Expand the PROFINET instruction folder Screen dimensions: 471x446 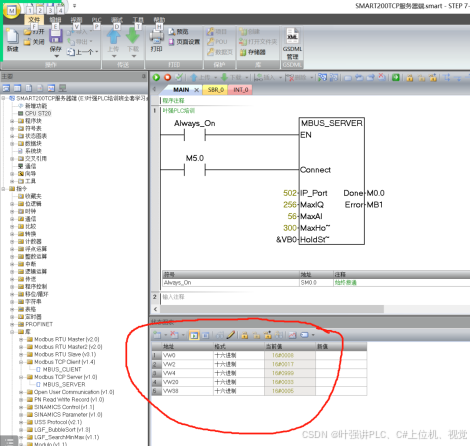click(x=12, y=324)
